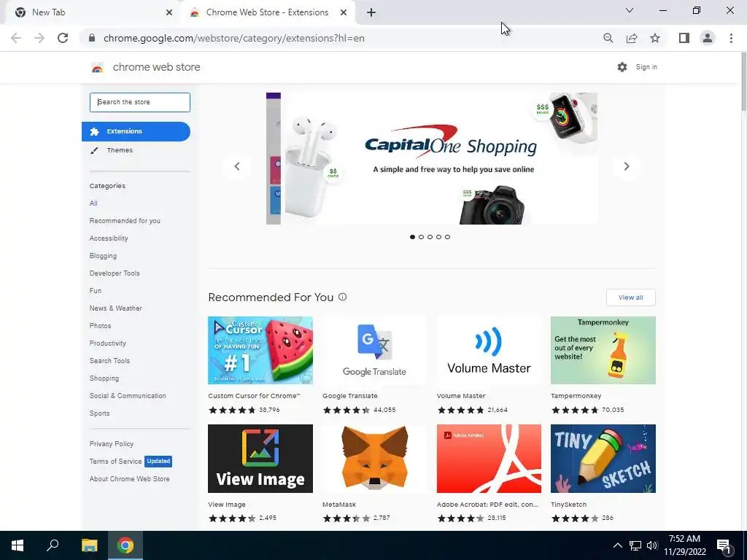Open Chrome's three-dot menu

731,38
